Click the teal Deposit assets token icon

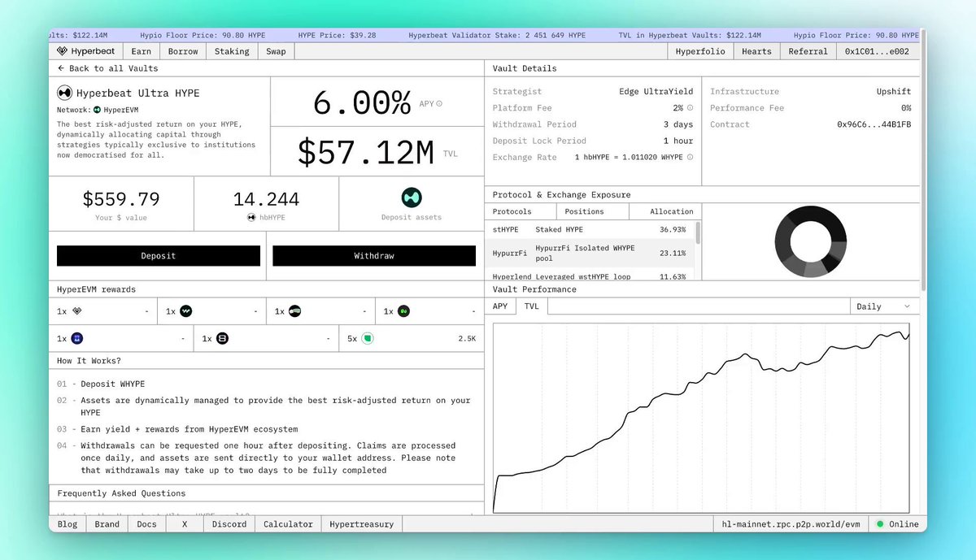click(x=412, y=198)
